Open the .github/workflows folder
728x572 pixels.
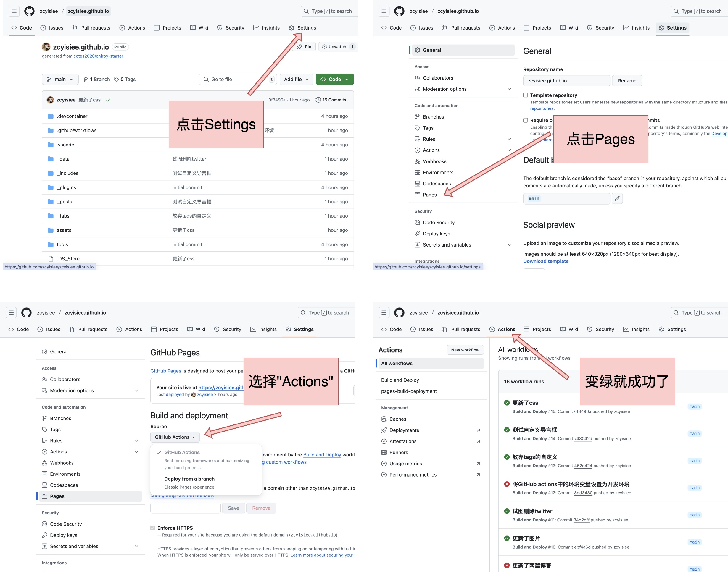[x=76, y=130]
